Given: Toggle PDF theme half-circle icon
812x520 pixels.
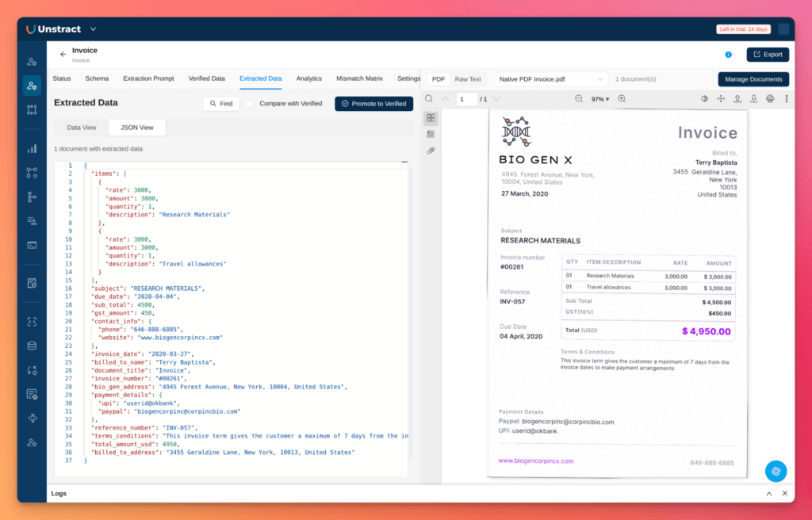Looking at the screenshot, I should 704,99.
